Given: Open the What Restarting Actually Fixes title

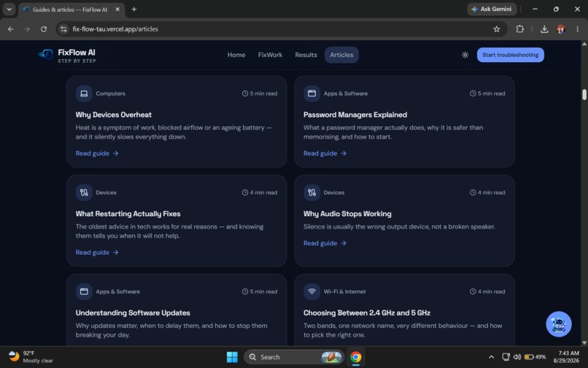Looking at the screenshot, I should coord(128,214).
